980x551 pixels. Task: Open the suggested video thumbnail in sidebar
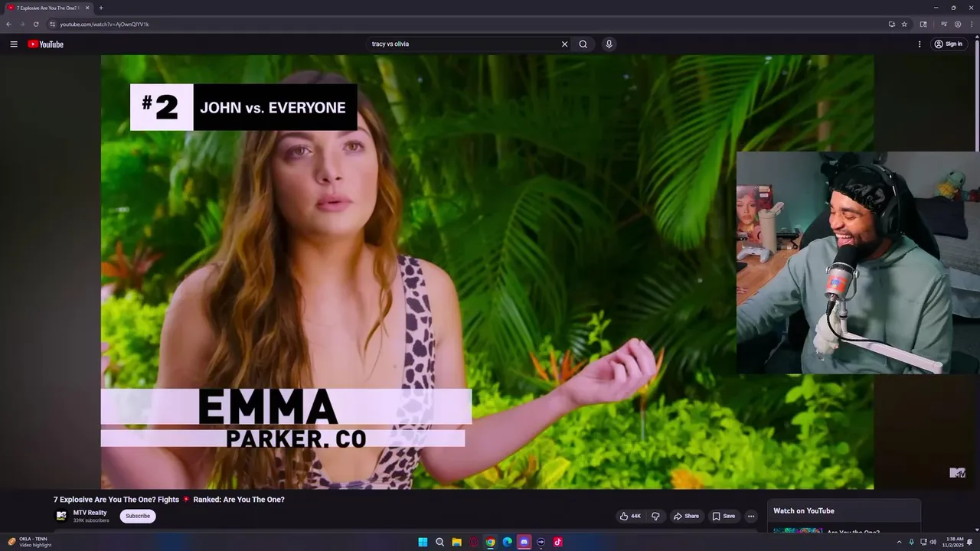click(x=797, y=530)
